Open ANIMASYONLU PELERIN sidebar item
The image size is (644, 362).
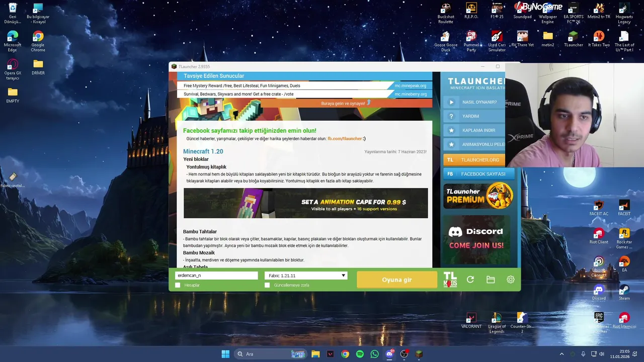[x=474, y=144]
